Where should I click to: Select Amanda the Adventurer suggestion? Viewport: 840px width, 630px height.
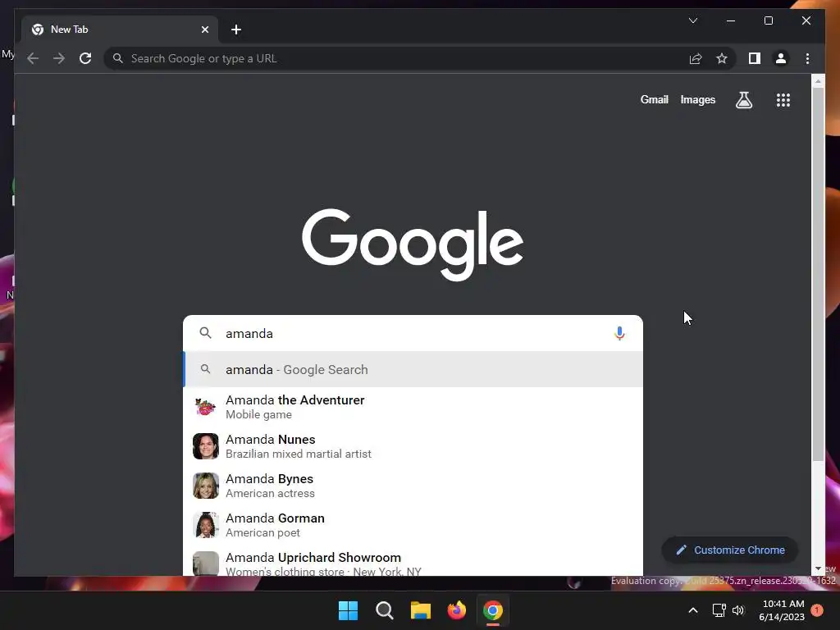pos(413,407)
